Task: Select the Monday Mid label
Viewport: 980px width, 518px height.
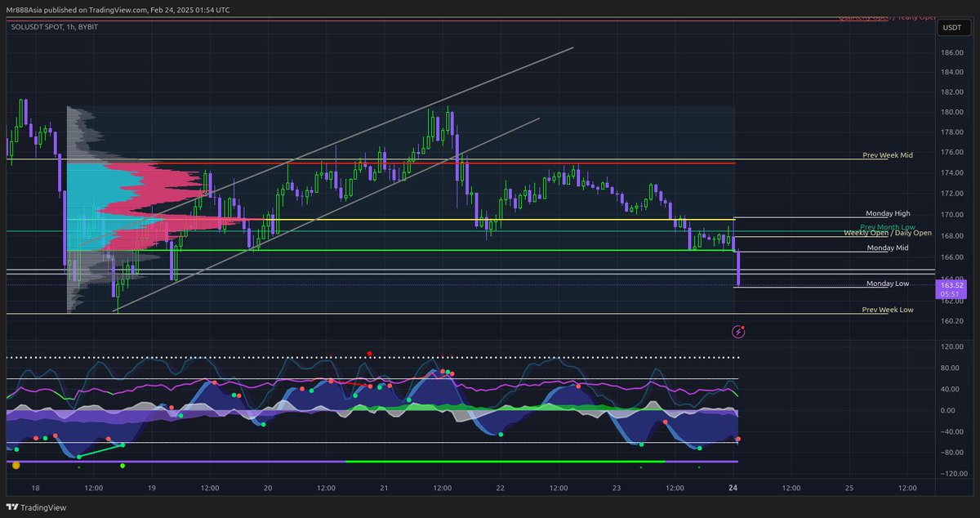Action: coord(888,248)
